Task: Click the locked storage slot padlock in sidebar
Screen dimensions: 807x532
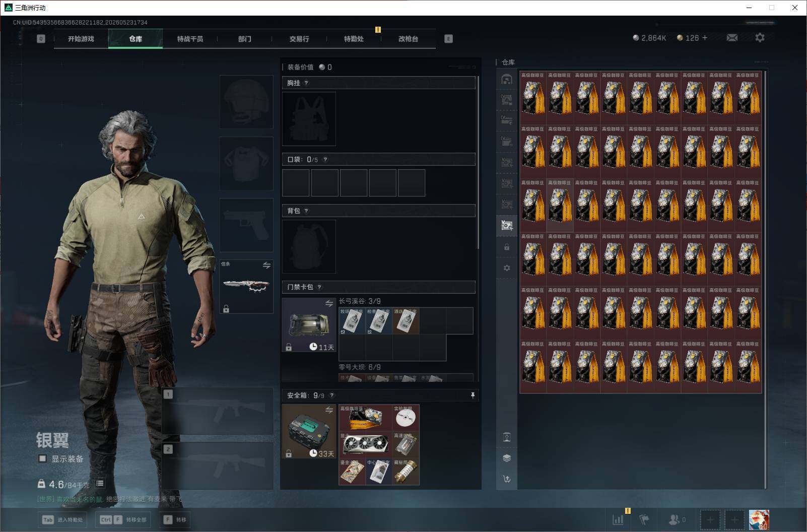Action: pos(507,247)
